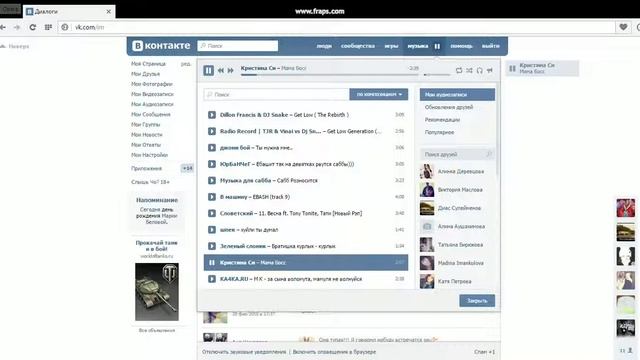
Task: Pause the highlighted Кристина Си row
Action: pos(212,262)
